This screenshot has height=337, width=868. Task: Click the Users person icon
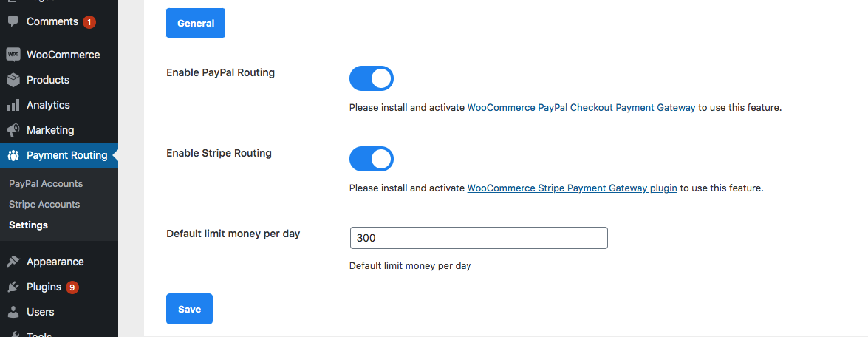[13, 312]
